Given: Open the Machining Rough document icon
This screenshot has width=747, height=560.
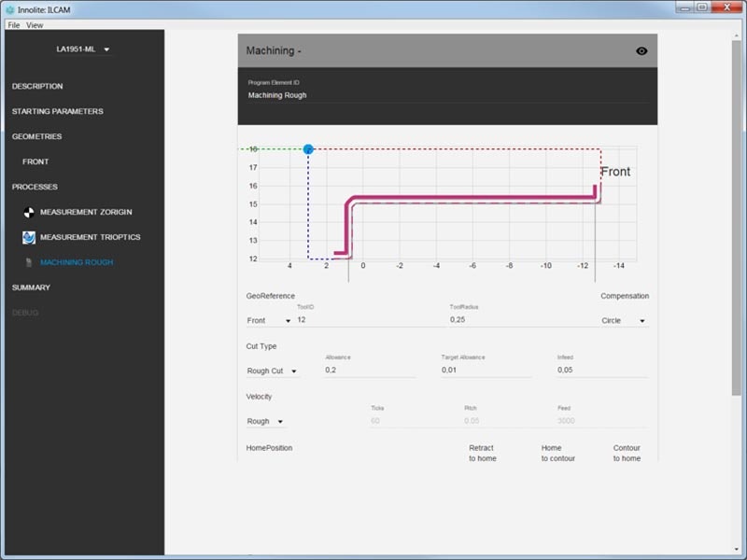Looking at the screenshot, I should [x=28, y=262].
